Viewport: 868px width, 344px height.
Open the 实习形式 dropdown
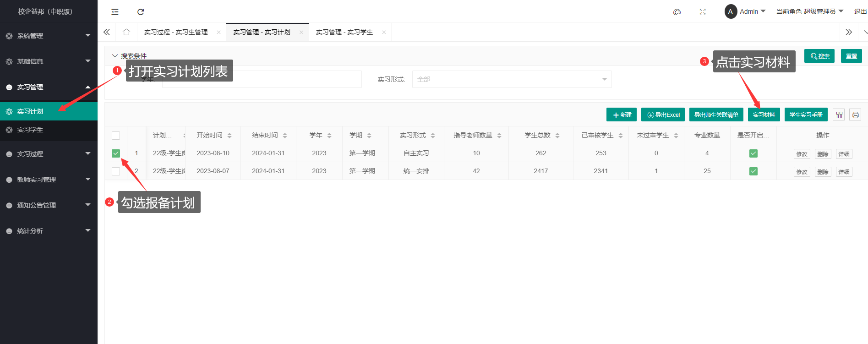point(511,79)
